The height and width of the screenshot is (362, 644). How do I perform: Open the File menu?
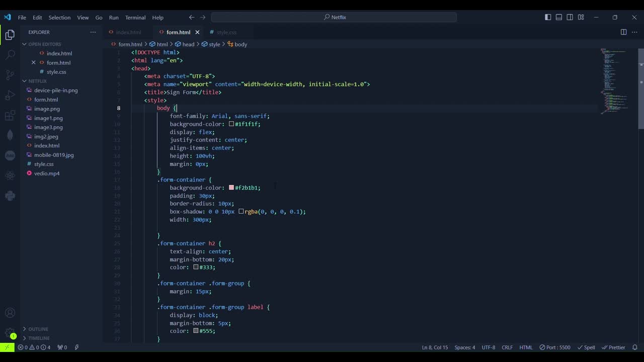[x=22, y=18]
